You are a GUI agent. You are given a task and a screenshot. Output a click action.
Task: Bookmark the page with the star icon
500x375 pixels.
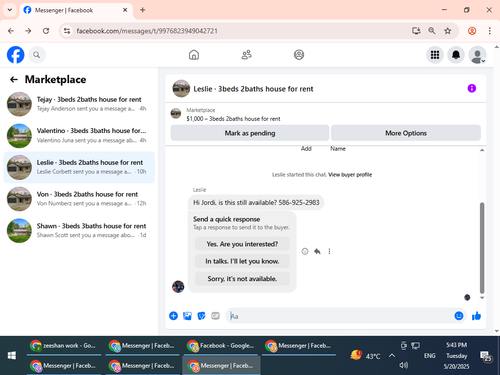pyautogui.click(x=448, y=31)
